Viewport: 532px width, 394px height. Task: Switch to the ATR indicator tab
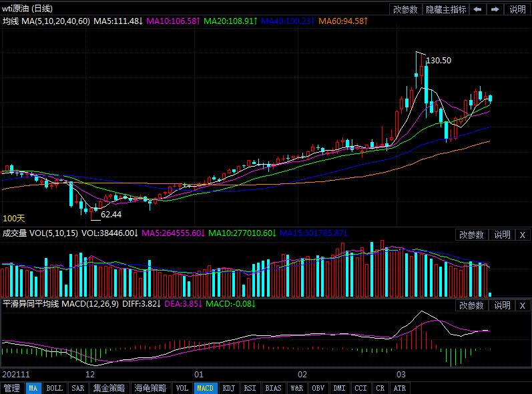pos(400,388)
